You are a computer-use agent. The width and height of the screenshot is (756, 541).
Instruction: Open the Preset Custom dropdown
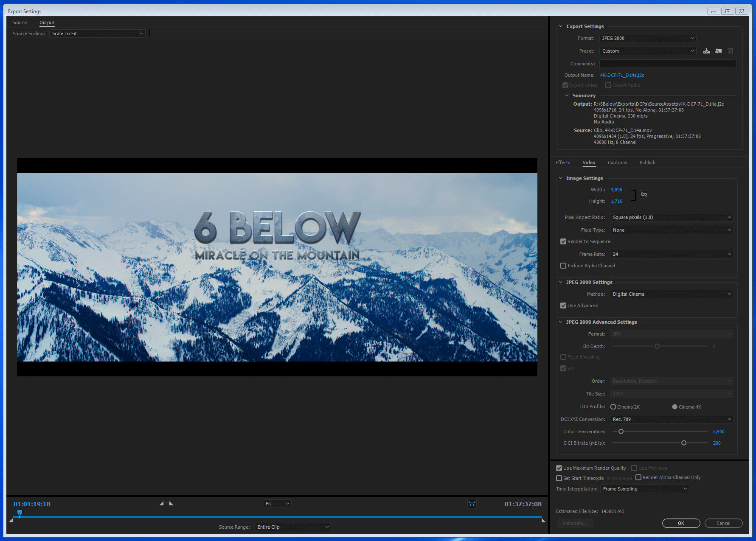coord(648,51)
